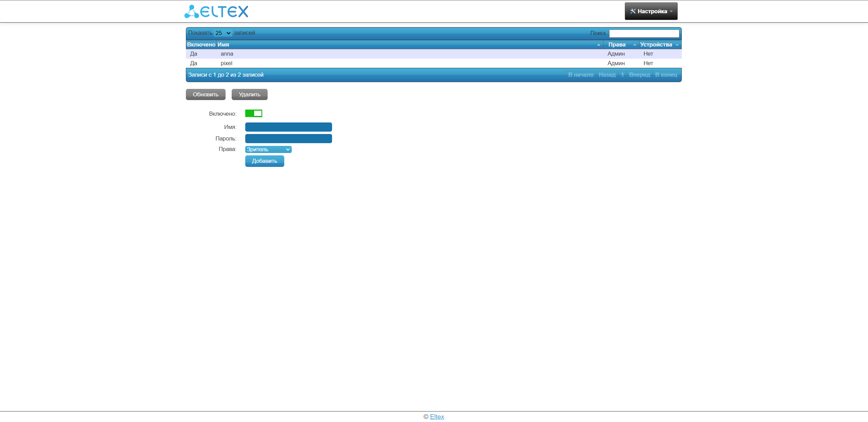The image size is (868, 422).
Task: Sort by Права column arrow
Action: (634, 45)
